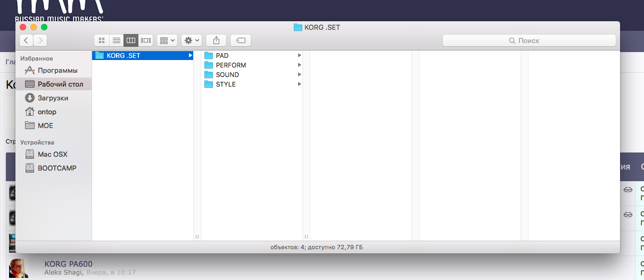Expand the PERFORM folder arrow
Screen dimensions: 644x280
[x=300, y=65]
